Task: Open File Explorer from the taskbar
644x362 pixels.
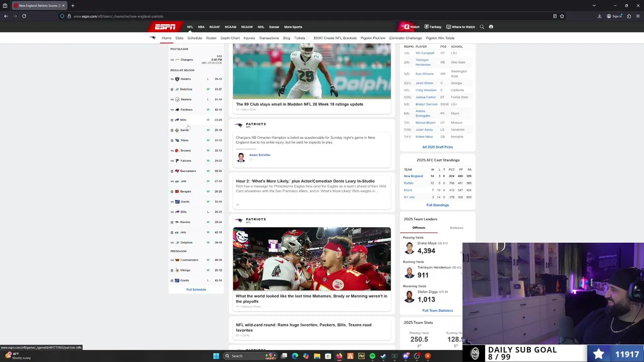Action: tap(317, 356)
